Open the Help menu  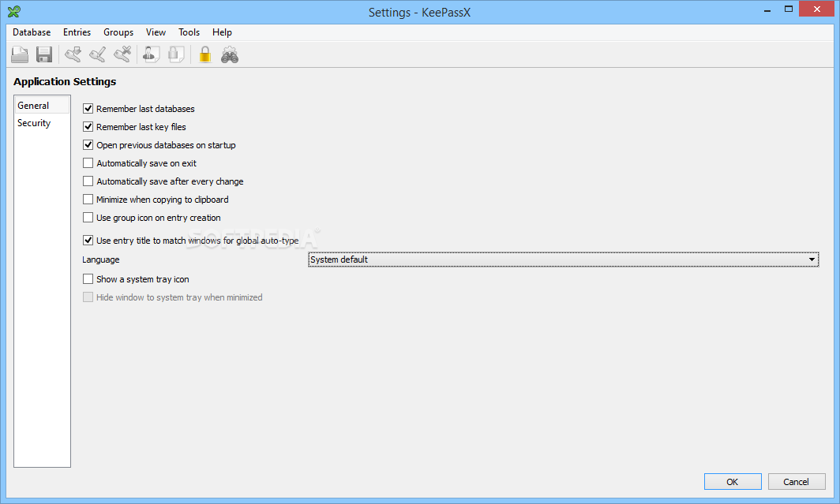click(222, 32)
